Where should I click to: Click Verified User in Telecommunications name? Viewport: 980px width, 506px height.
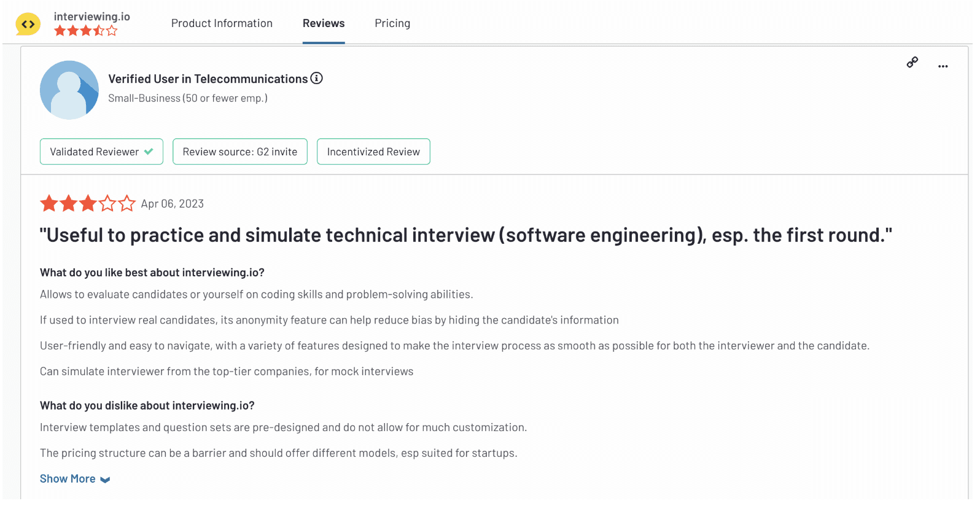pyautogui.click(x=208, y=79)
